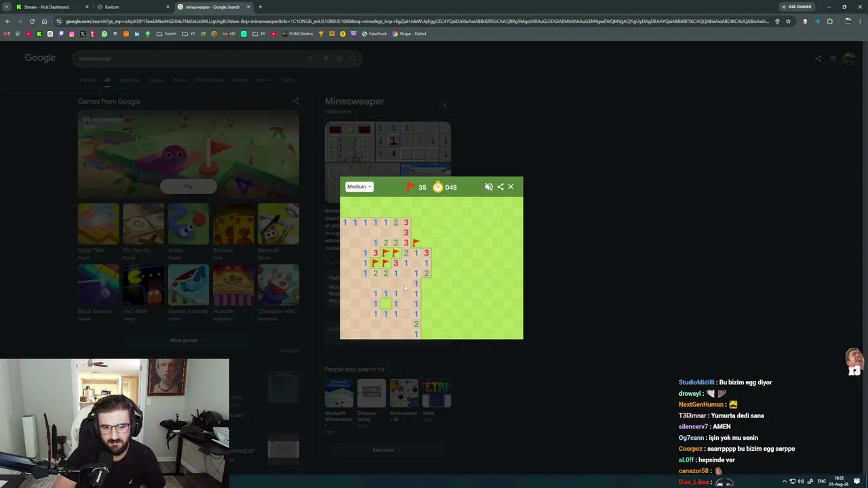Reload the current page
The height and width of the screenshot is (488, 868).
coord(32,21)
